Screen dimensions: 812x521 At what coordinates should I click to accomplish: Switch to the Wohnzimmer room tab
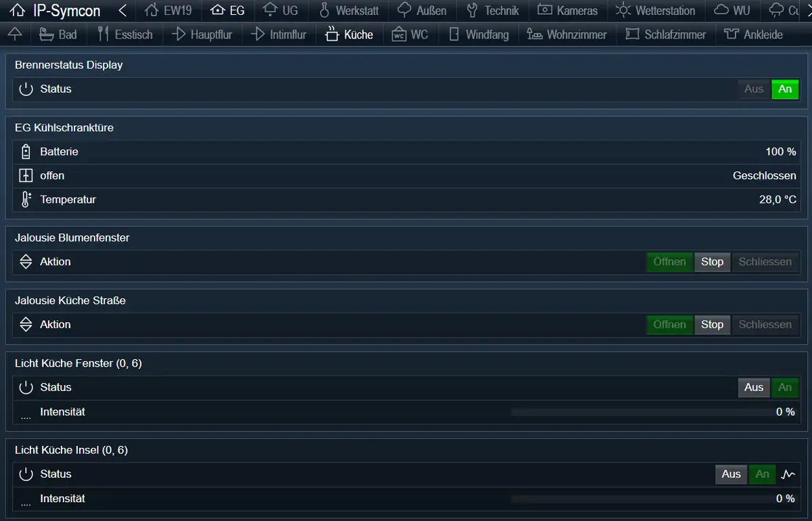(567, 34)
